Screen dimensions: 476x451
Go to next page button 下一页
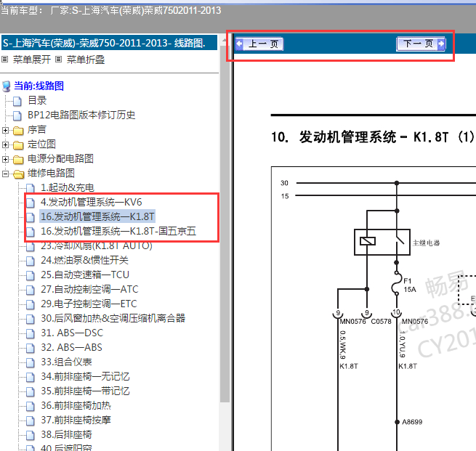pos(421,44)
